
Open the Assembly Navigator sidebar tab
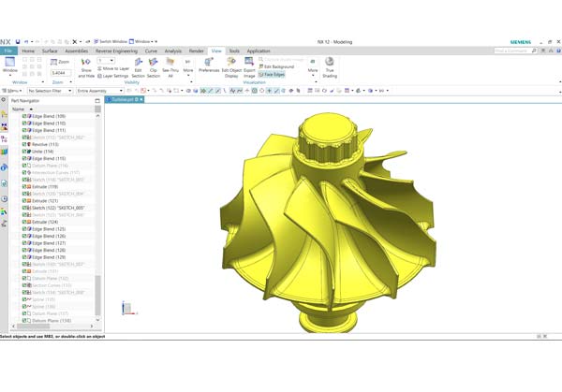(4, 114)
